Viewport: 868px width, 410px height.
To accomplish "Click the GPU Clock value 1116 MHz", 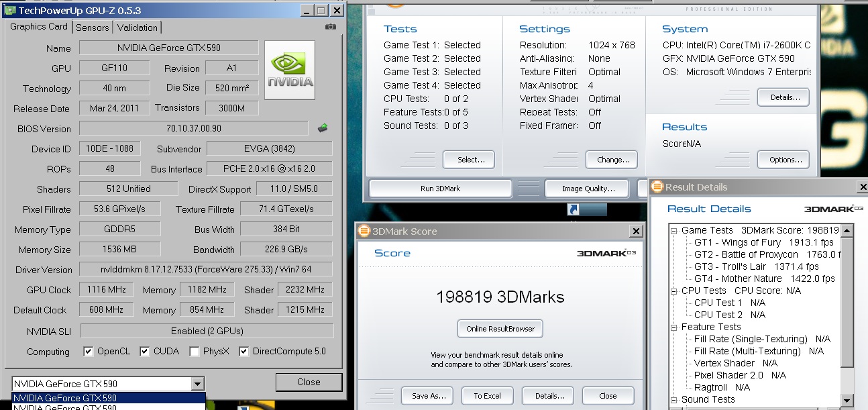I will click(x=106, y=289).
